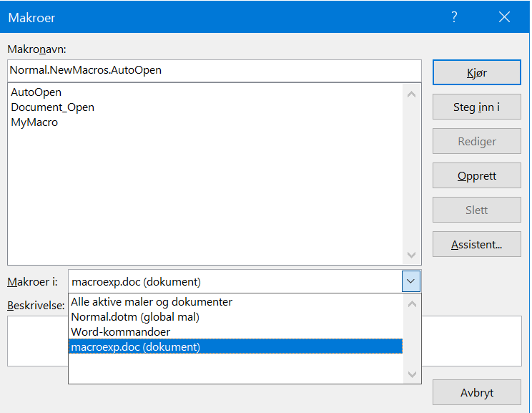Click the Opprett button
This screenshot has width=532, height=413.
476,176
